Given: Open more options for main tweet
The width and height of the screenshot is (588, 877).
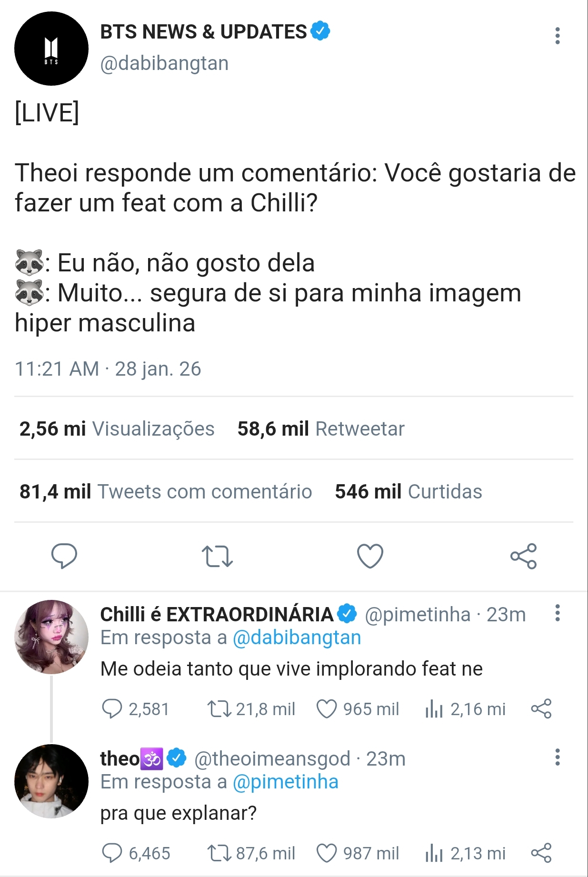Looking at the screenshot, I should click(557, 36).
